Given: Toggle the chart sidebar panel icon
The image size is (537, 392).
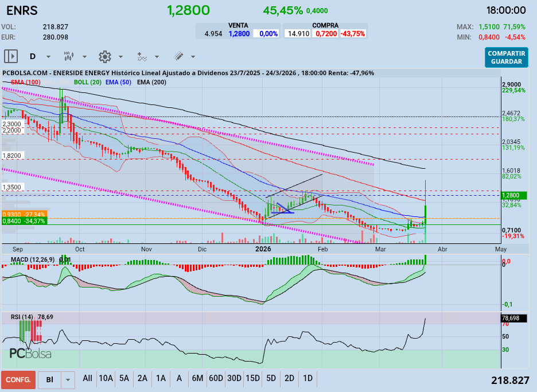Looking at the screenshot, I should 11,56.
